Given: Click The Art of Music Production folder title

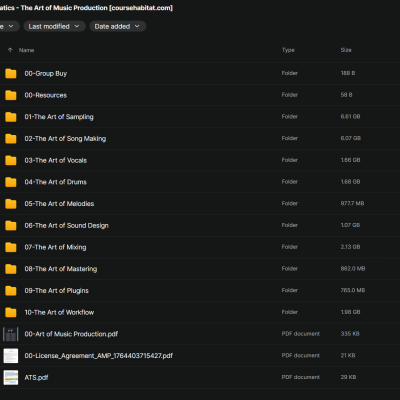Looking at the screenshot, I should pyautogui.click(x=86, y=8).
